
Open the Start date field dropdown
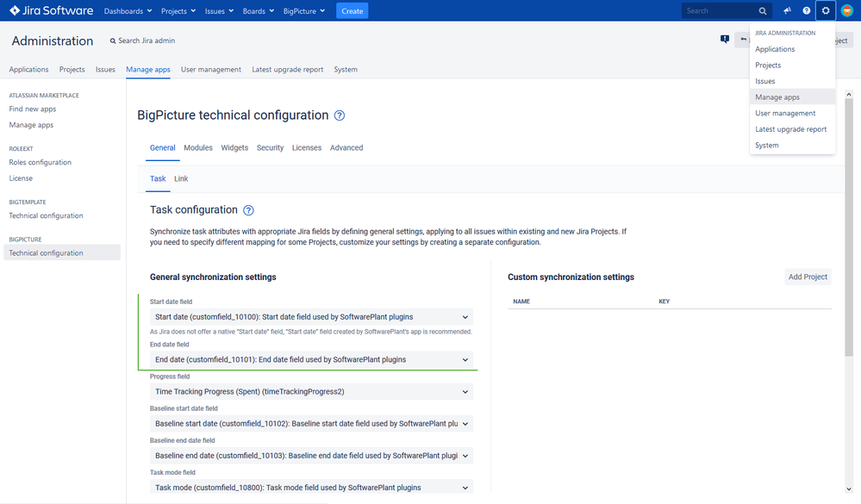point(311,317)
